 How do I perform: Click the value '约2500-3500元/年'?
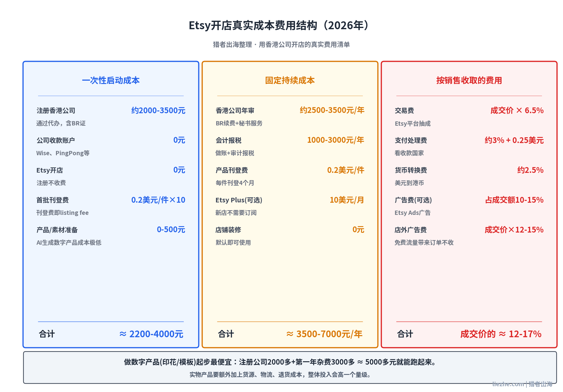coord(332,110)
